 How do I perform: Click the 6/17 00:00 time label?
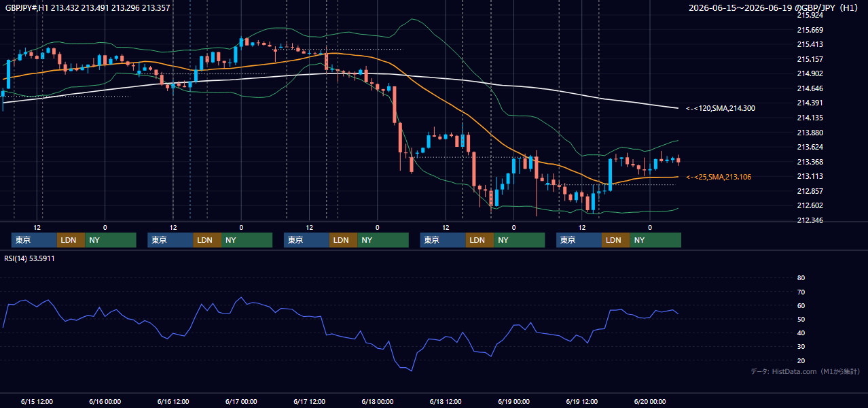click(241, 402)
